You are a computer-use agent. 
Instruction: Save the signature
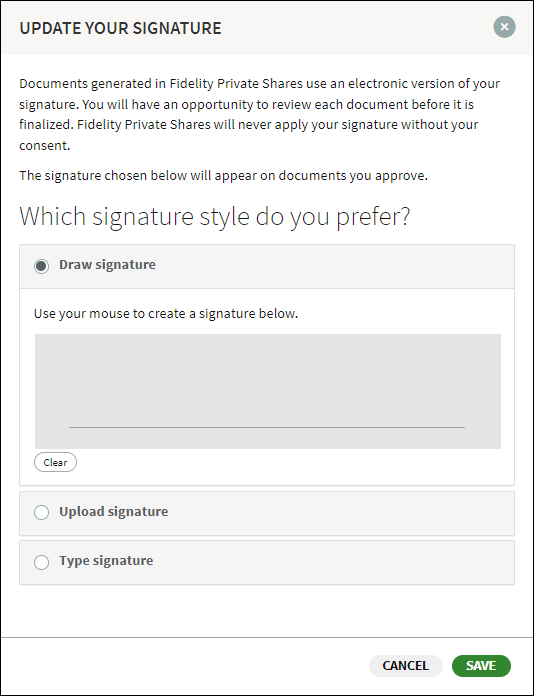point(481,665)
